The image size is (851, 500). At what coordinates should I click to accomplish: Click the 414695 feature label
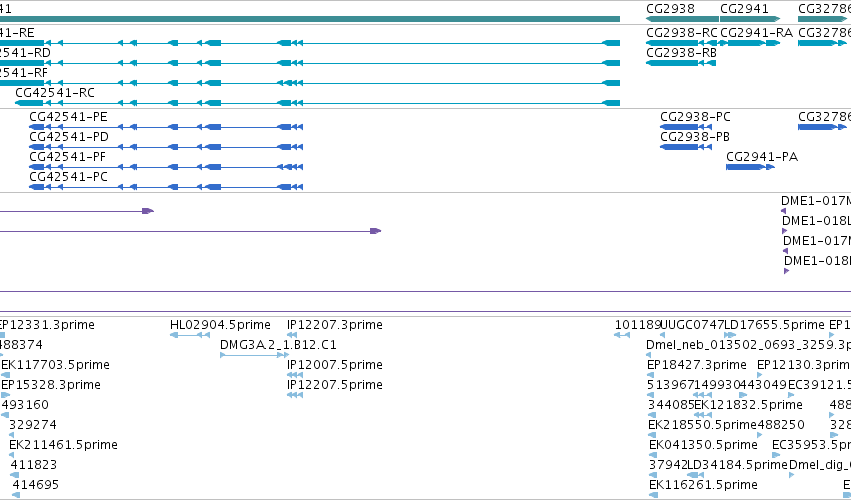click(x=36, y=484)
